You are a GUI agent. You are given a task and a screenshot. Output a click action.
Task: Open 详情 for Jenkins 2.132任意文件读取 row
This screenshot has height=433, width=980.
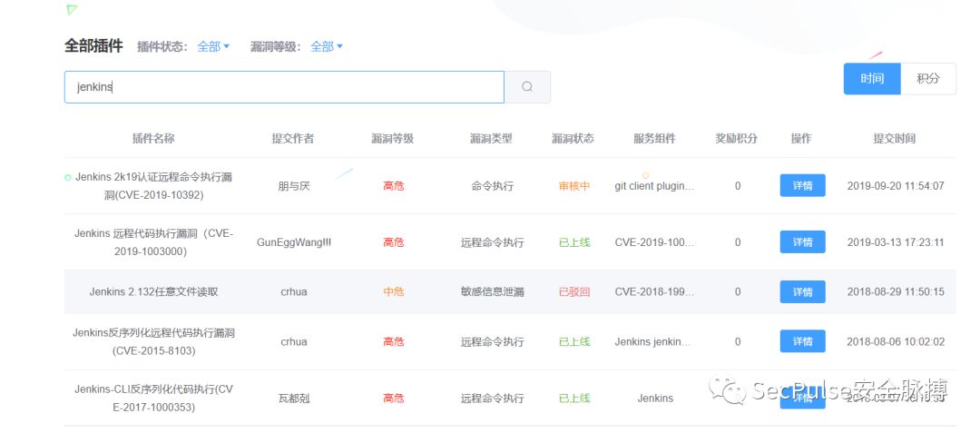pyautogui.click(x=802, y=291)
